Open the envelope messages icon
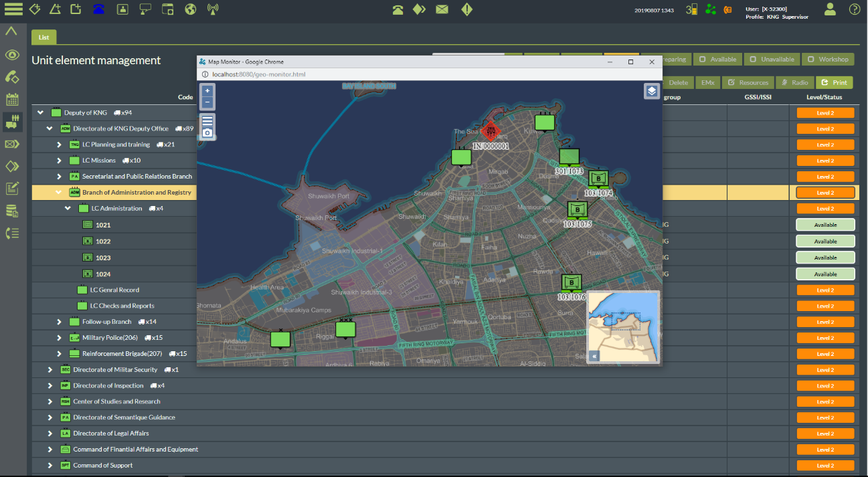 click(442, 9)
